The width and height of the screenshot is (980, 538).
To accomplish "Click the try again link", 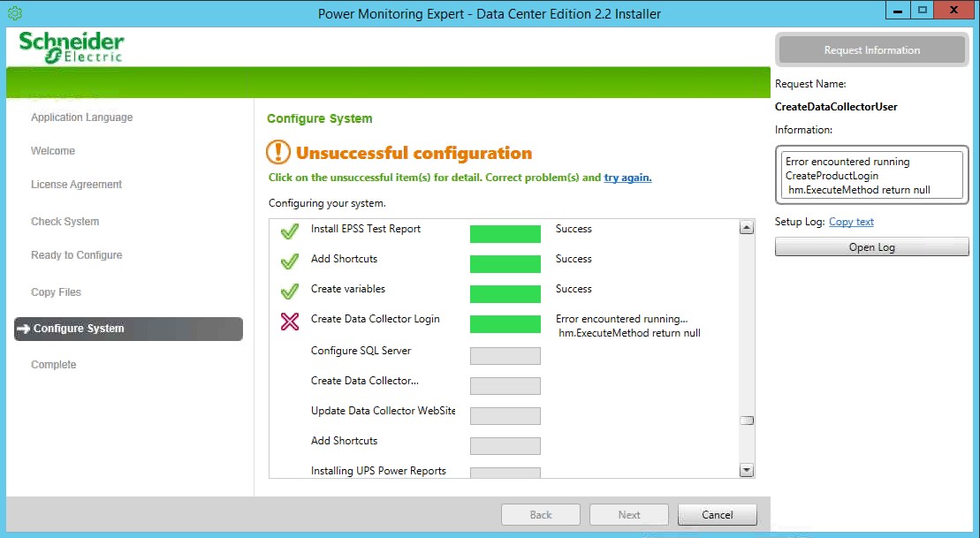I will (627, 178).
